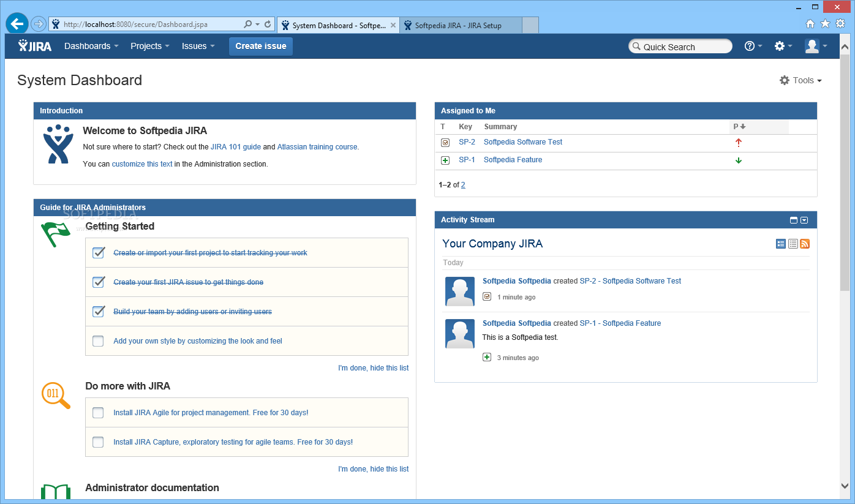The width and height of the screenshot is (855, 504).
Task: Maximize the Activity Stream gadget
Action: 794,220
